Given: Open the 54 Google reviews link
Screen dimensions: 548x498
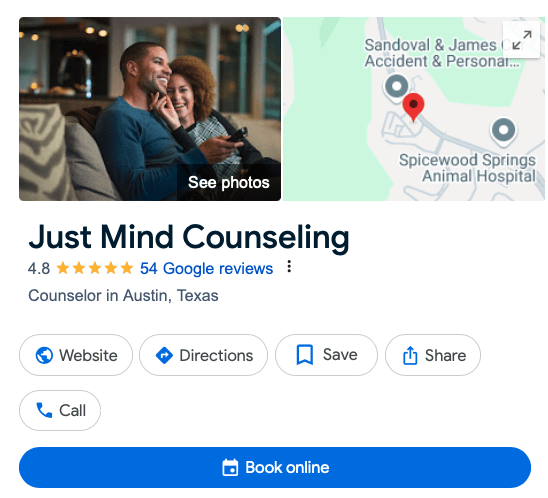Looking at the screenshot, I should [207, 268].
